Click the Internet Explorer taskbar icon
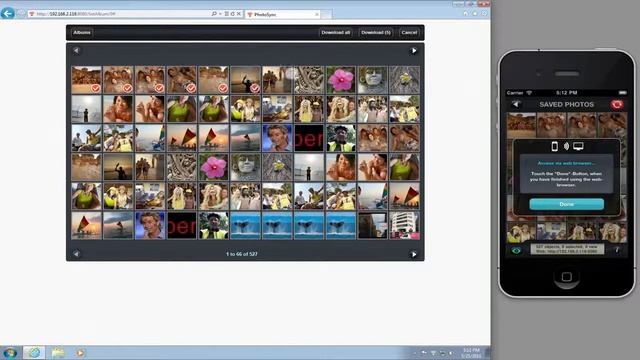Viewport: 640px width, 360px height. pyautogui.click(x=34, y=352)
